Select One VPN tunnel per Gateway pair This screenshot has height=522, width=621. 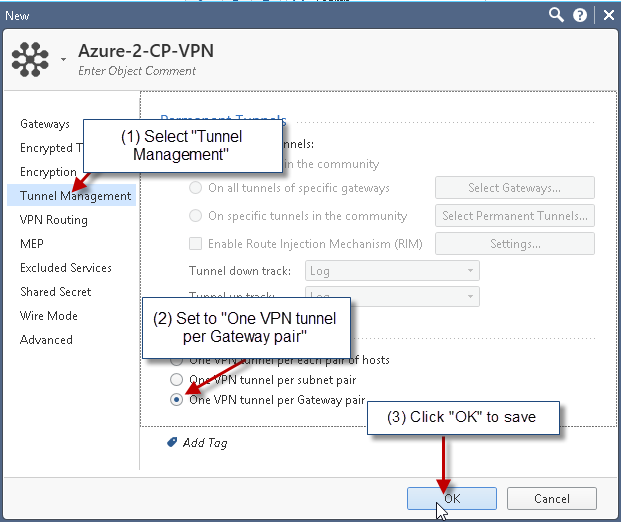coord(176,400)
